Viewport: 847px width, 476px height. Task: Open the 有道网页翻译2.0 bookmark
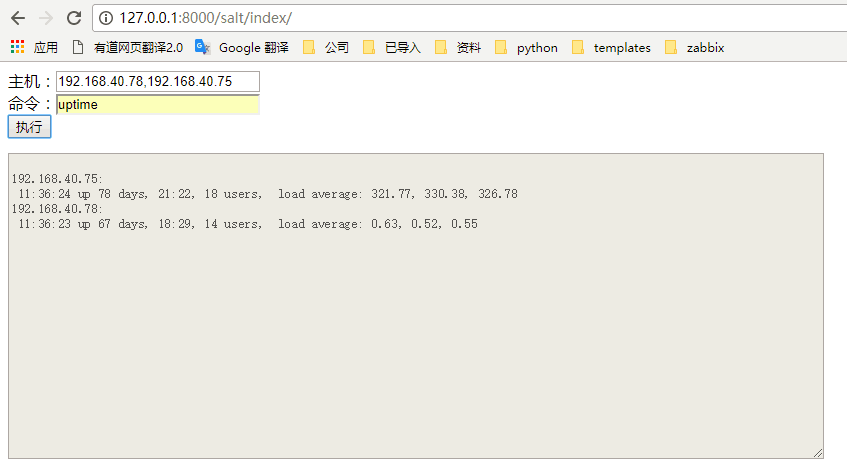click(x=127, y=48)
